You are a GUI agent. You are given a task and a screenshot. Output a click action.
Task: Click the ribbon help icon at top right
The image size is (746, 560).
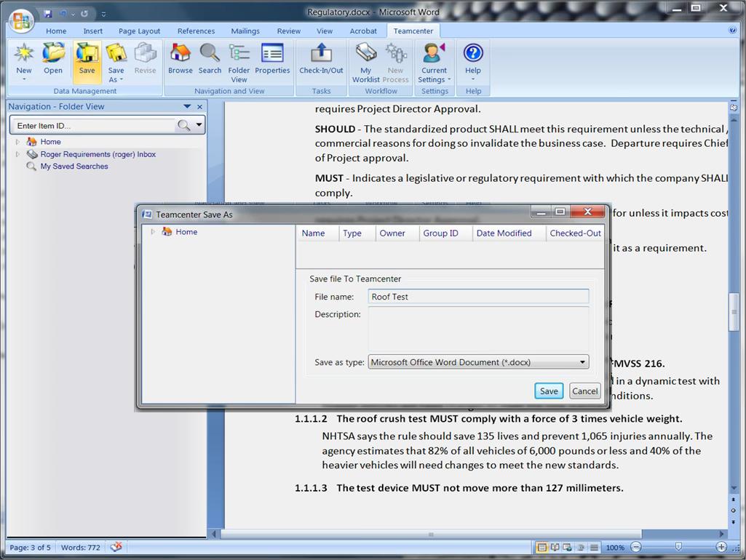click(x=733, y=30)
